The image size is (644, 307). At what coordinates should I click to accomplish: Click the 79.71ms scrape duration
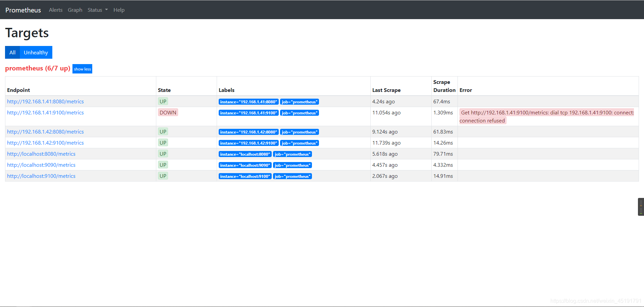(443, 154)
